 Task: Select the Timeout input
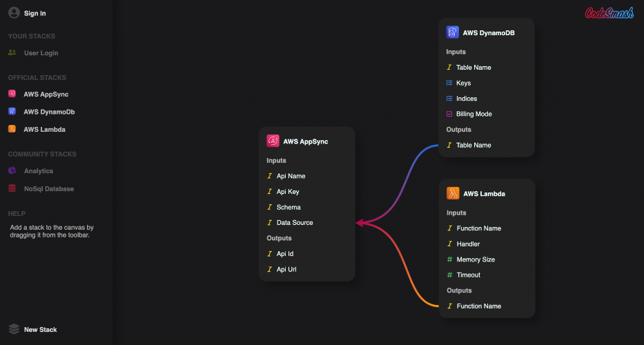pos(469,275)
